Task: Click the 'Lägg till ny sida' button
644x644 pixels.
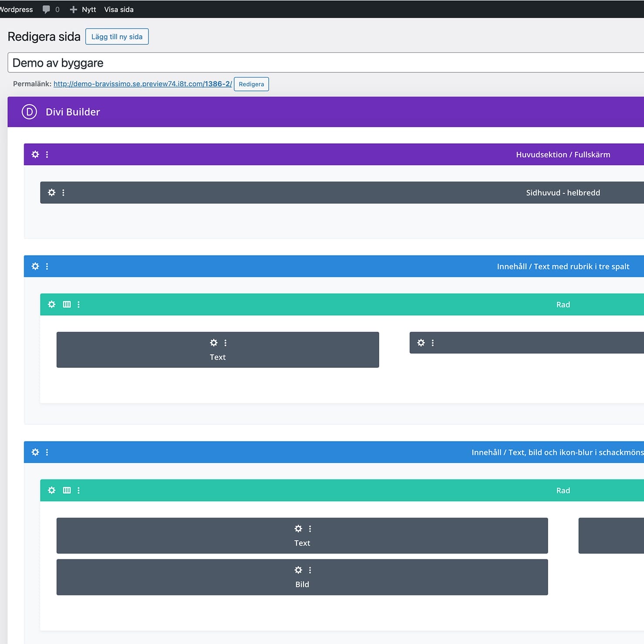Action: tap(117, 37)
